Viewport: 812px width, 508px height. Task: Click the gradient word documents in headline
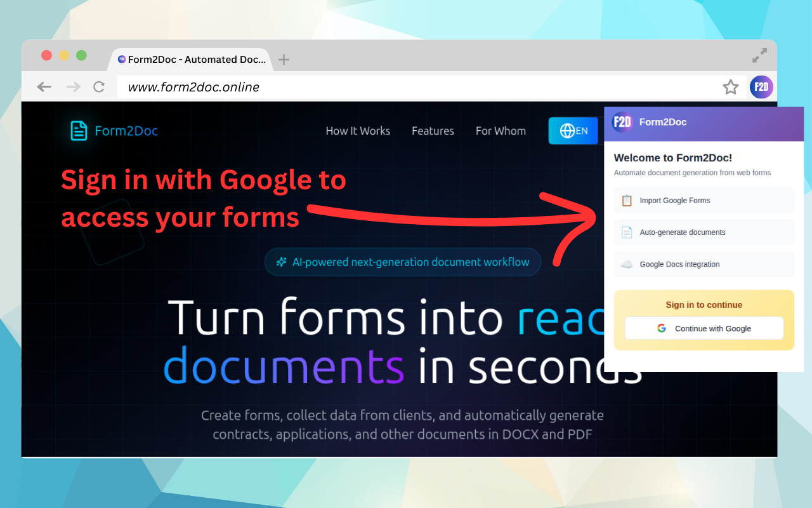284,367
